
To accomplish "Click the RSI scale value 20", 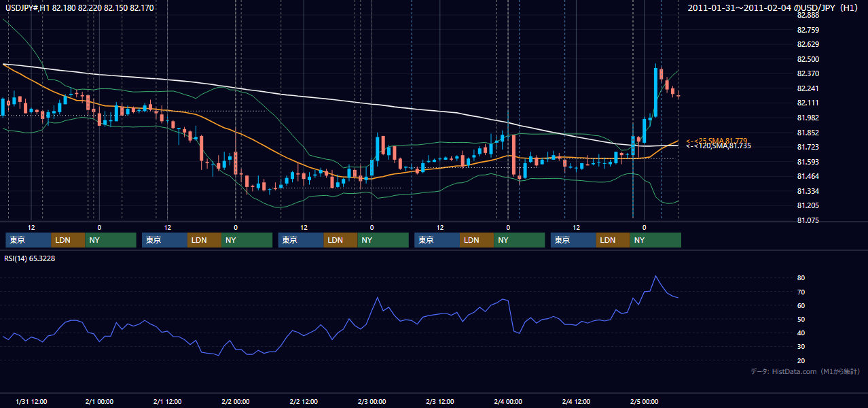I will pyautogui.click(x=801, y=360).
